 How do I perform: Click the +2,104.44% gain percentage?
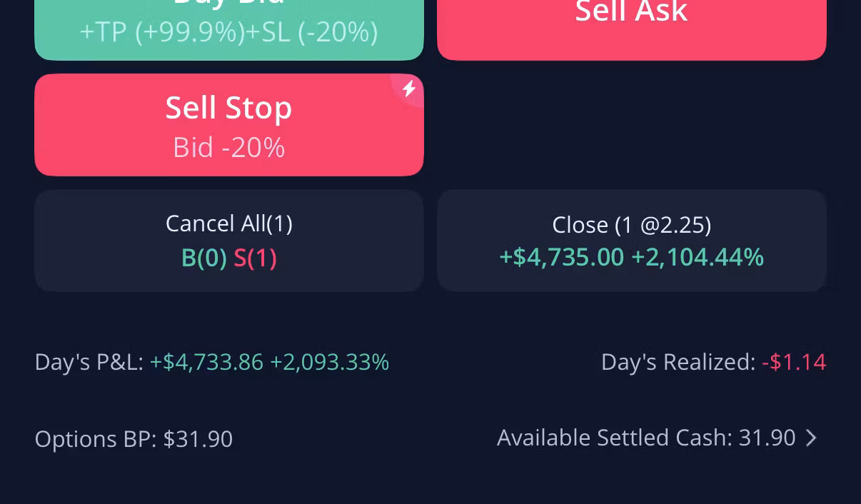pos(698,257)
